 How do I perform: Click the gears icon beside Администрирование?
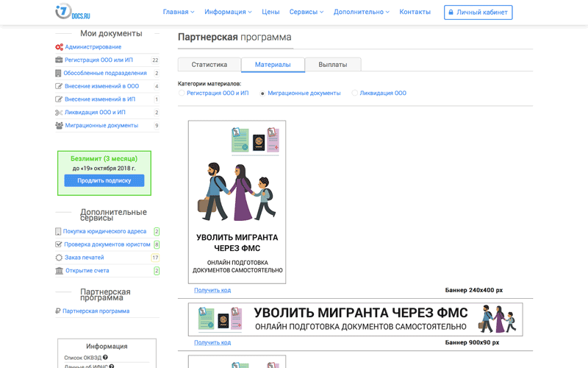59,47
